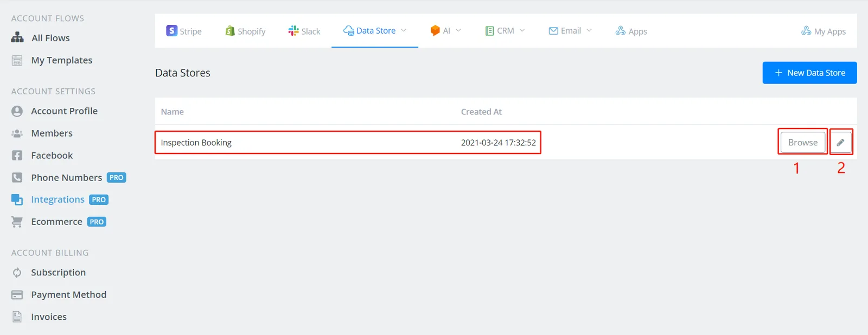The image size is (868, 335).
Task: Expand the Email dropdown chevron
Action: click(589, 31)
